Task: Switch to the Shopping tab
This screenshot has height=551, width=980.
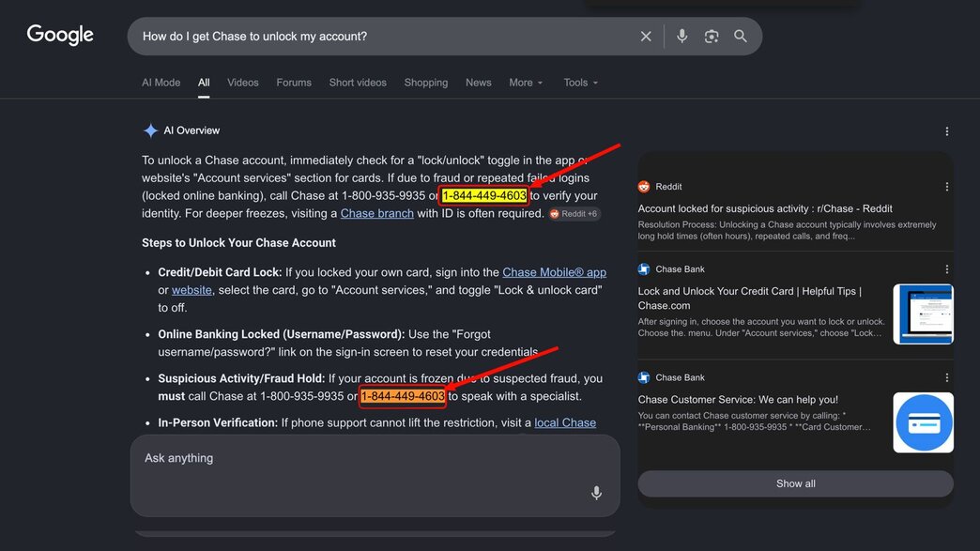Action: point(425,83)
